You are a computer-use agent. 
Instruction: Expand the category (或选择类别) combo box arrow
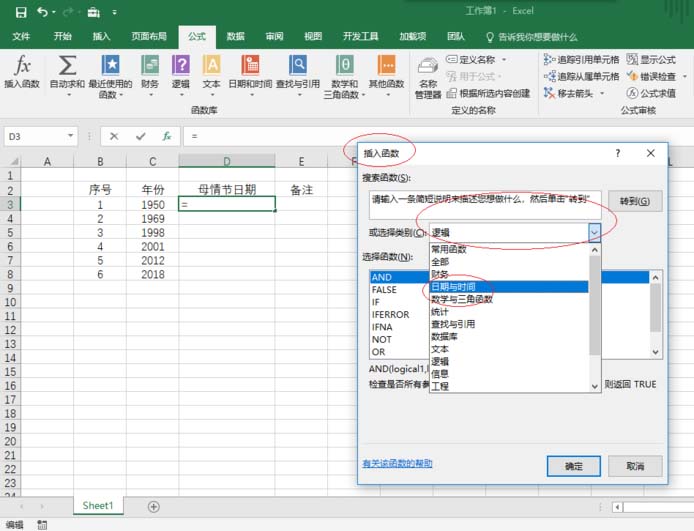tap(594, 231)
